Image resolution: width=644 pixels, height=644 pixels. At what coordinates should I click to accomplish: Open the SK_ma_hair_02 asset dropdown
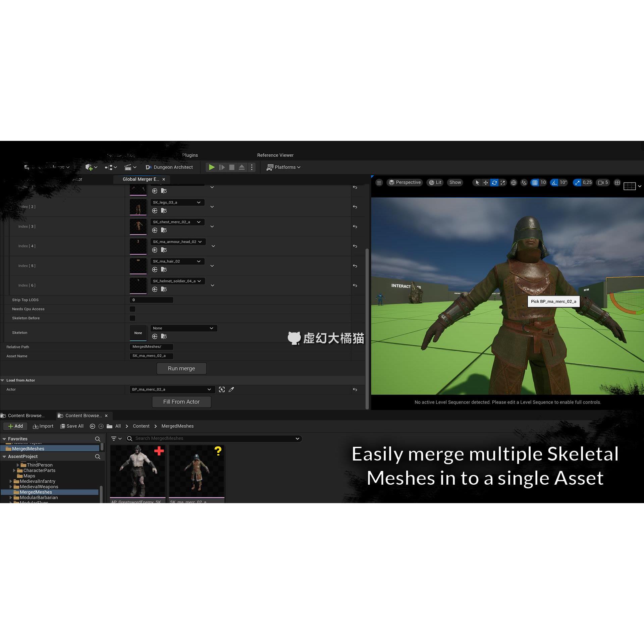pyautogui.click(x=177, y=261)
